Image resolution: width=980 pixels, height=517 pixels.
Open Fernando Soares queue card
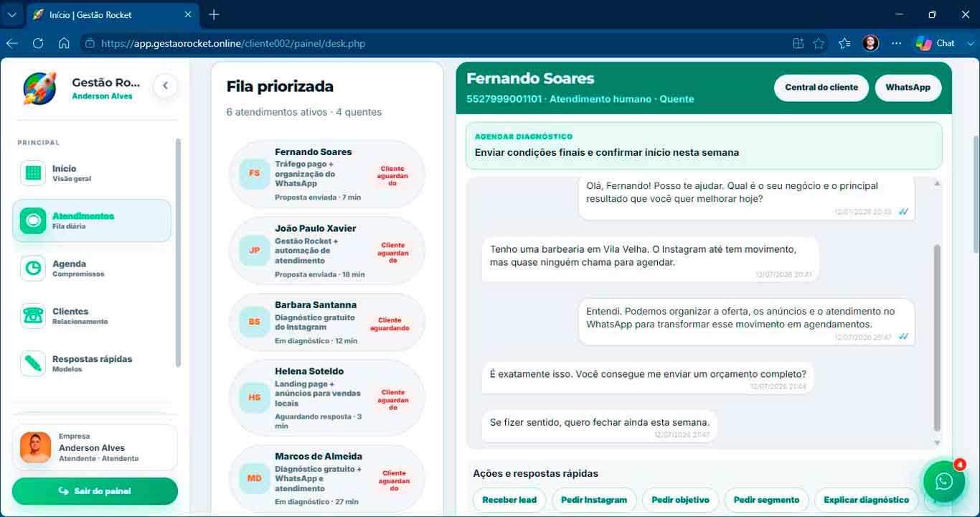point(327,174)
